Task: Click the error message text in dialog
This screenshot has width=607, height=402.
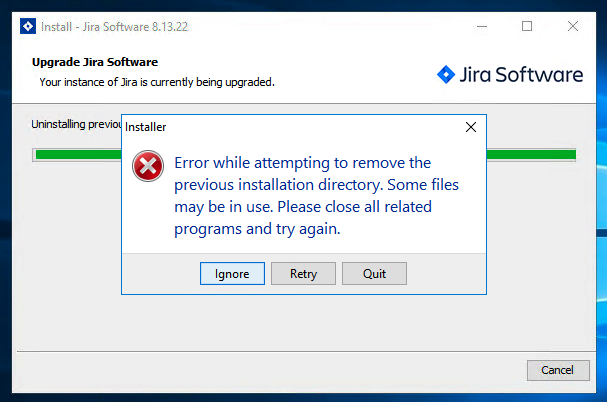Action: coord(316,196)
